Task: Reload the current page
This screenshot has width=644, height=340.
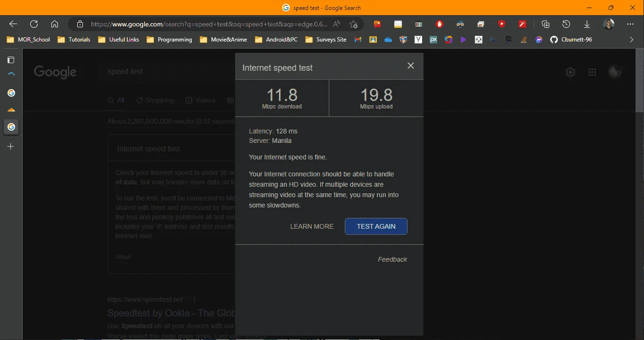Action: [x=34, y=24]
